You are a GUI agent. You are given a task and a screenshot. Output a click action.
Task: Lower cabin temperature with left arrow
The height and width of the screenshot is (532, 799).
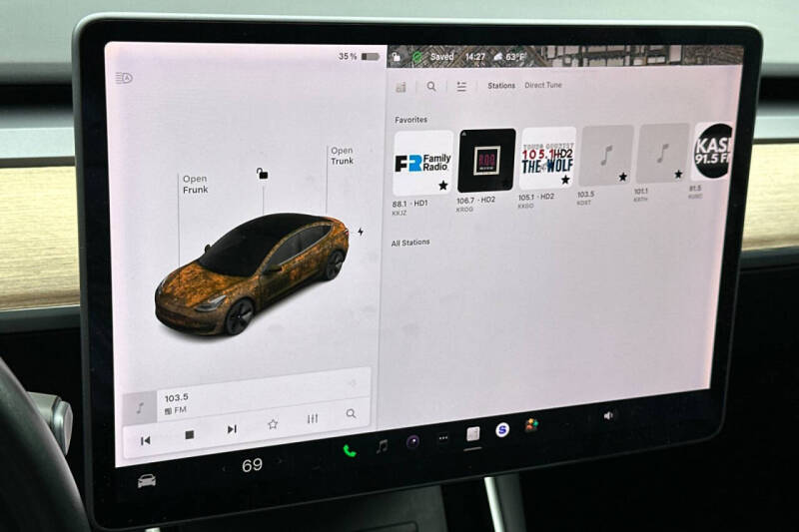[x=225, y=468]
